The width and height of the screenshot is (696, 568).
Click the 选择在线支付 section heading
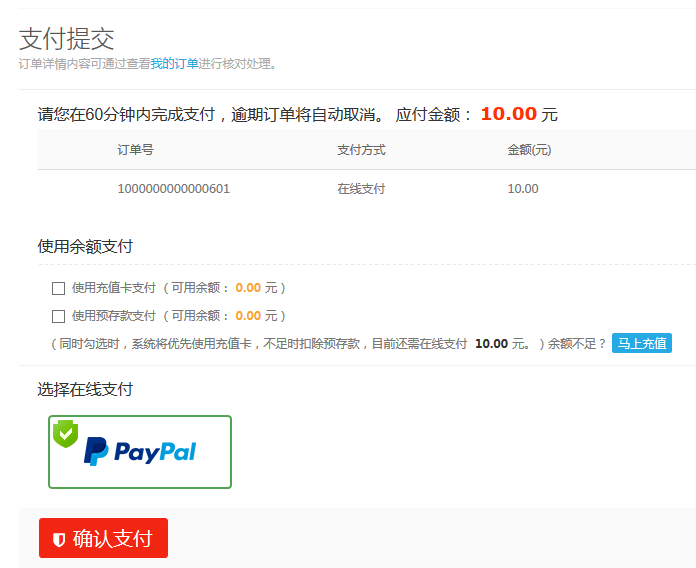[x=85, y=389]
